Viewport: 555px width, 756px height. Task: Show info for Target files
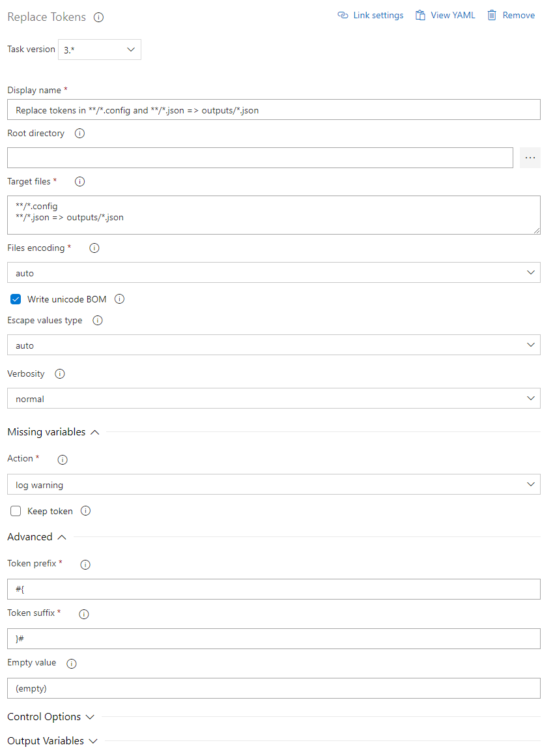coord(79,182)
